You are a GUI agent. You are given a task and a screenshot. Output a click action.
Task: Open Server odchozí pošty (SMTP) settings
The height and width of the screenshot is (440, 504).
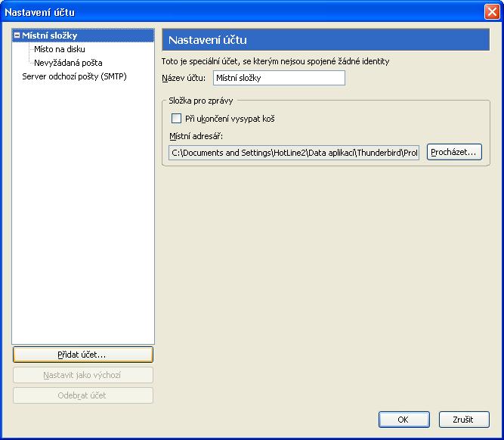74,76
